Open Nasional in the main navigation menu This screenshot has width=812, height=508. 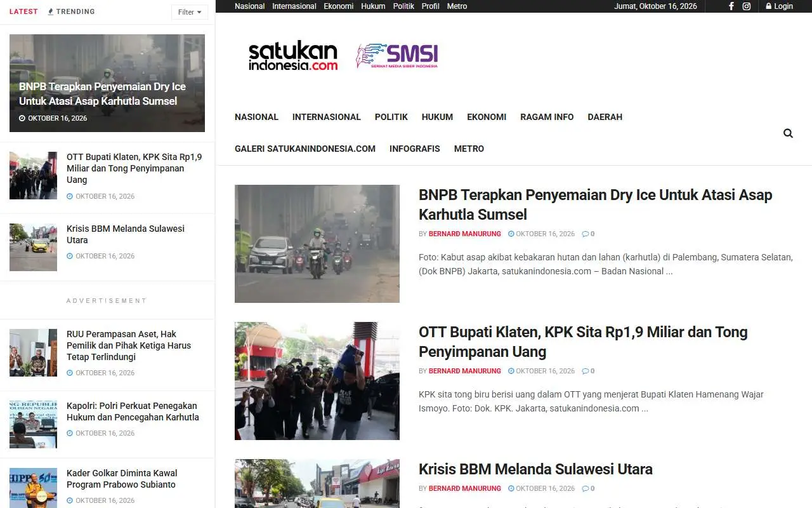click(x=256, y=117)
